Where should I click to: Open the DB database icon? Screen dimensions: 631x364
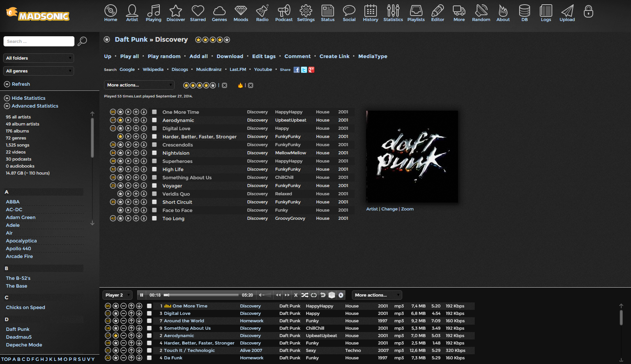coord(525,11)
